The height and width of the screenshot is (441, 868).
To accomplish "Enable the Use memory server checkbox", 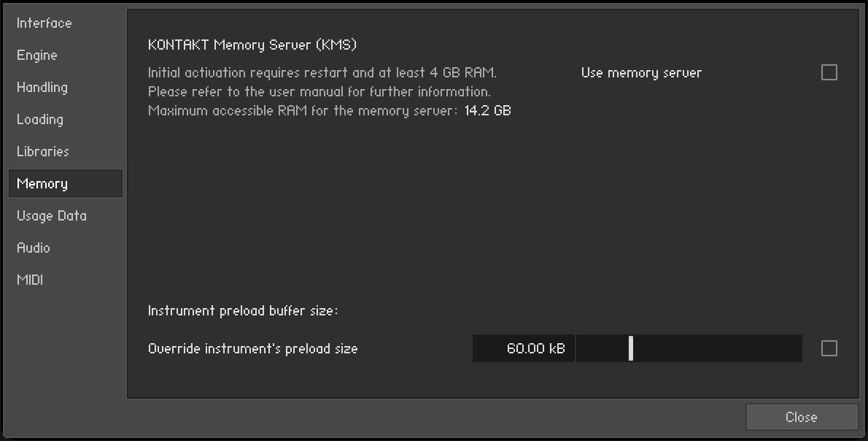I will click(x=829, y=72).
